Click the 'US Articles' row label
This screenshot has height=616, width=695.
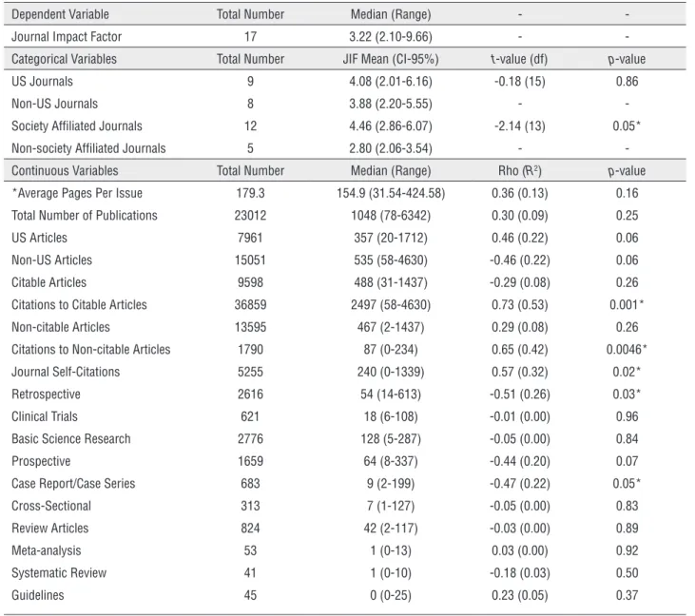pyautogui.click(x=39, y=238)
